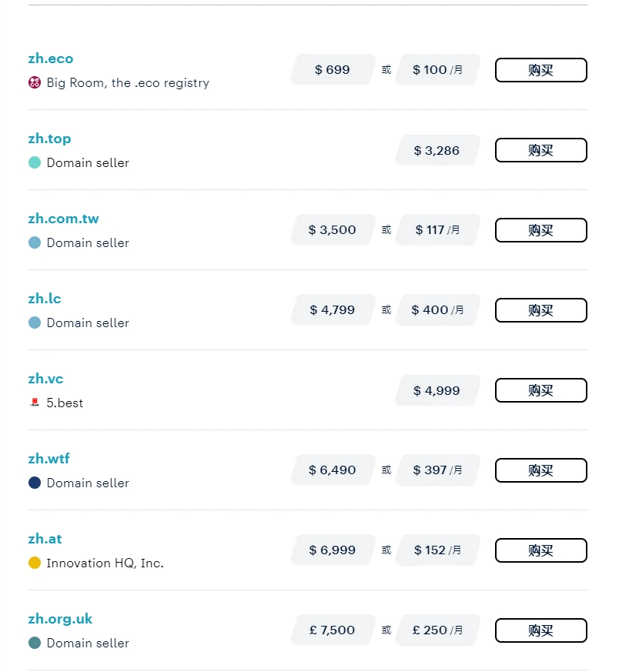Select the $ 100 per month option
This screenshot has width=629, height=672.
(437, 70)
